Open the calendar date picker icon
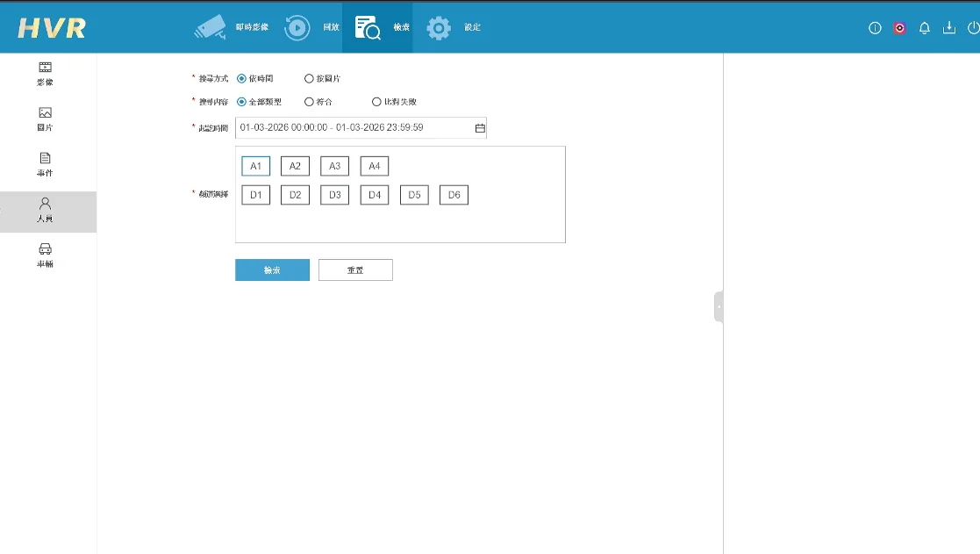Screen dimensions: 980x554 [x=480, y=128]
